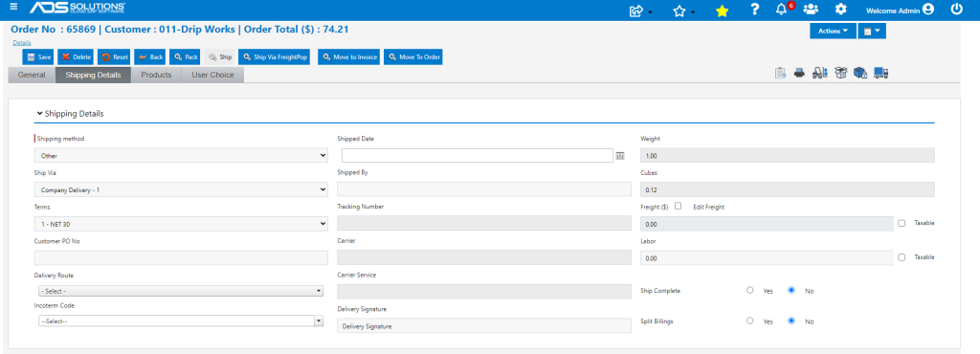Click the Reset button
980x354 pixels.
[x=115, y=56]
